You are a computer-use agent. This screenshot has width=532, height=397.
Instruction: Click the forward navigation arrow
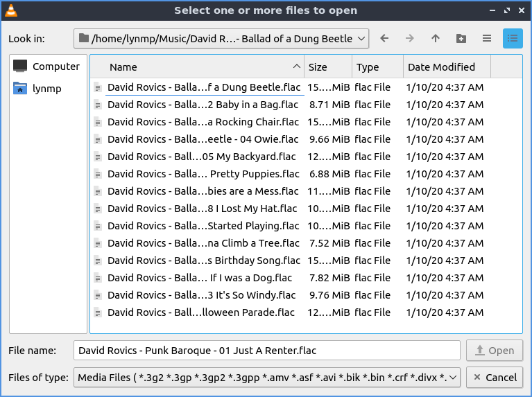tap(410, 39)
